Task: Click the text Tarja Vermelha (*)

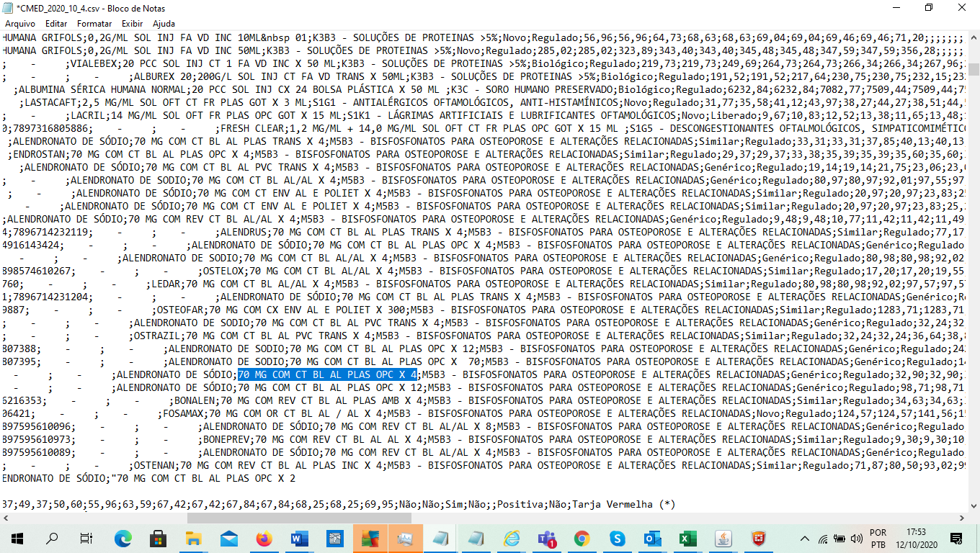Action: (624, 504)
